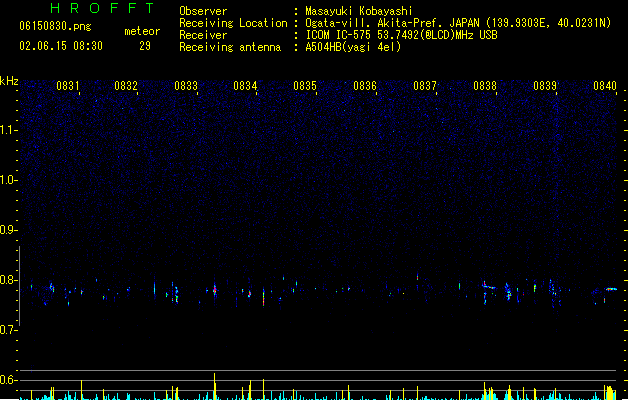This screenshot has width=629, height=400.
Task: Click the Receiving Location label
Action: click(233, 23)
